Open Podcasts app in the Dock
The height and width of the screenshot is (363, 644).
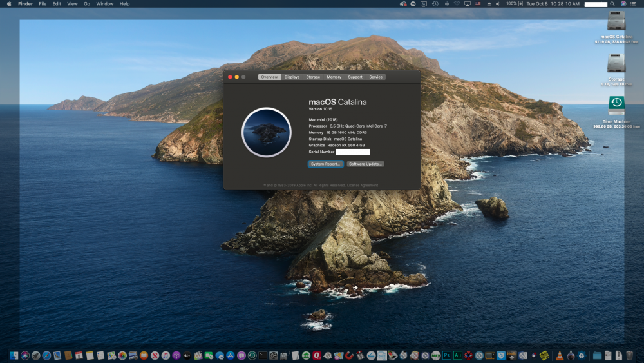tap(176, 356)
